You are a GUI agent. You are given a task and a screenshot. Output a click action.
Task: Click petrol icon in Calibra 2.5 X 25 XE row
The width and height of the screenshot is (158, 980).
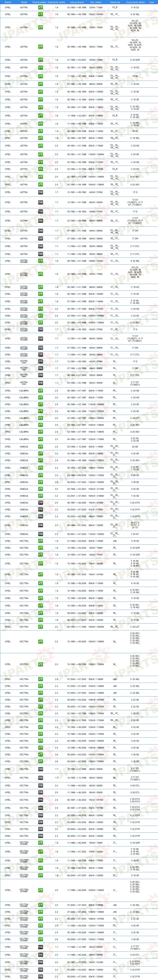(40, 439)
